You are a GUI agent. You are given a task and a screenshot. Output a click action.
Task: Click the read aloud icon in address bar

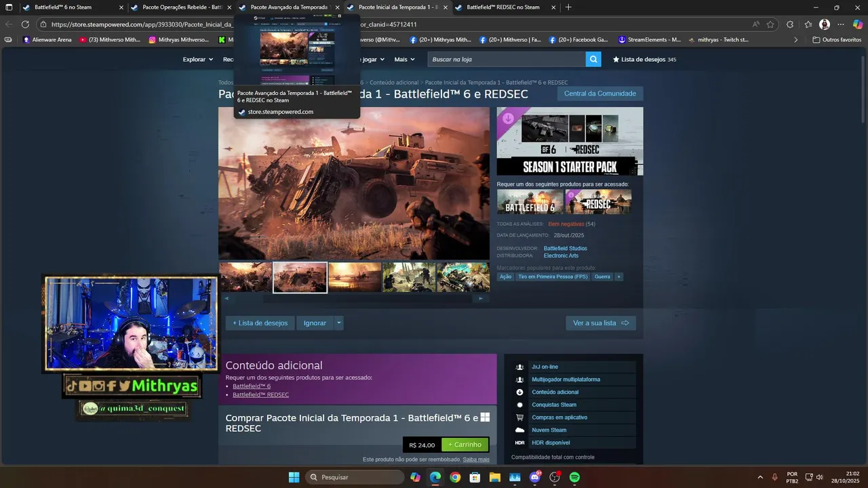click(755, 24)
